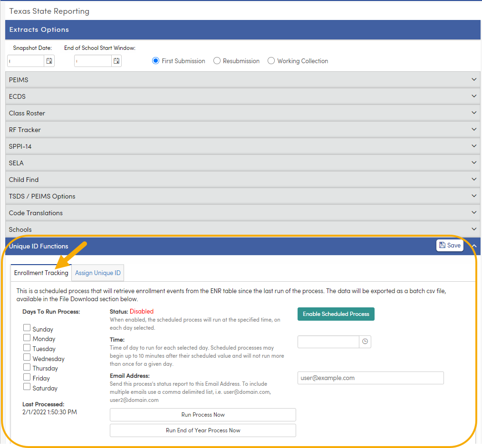Collapse the Unique ID Functions section chevron

(x=473, y=246)
